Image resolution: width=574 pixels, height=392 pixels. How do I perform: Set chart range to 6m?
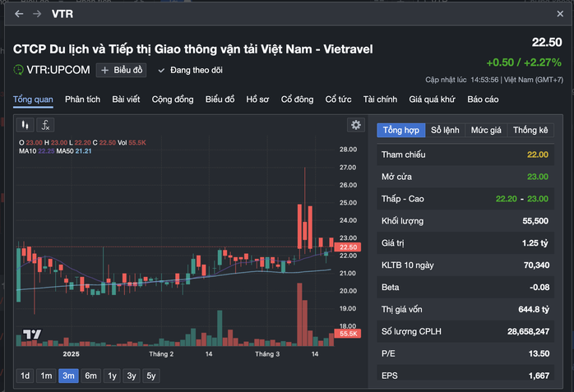point(90,376)
